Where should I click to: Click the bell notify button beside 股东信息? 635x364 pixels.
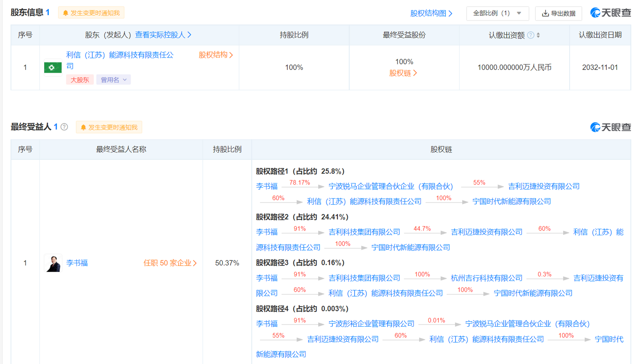91,13
